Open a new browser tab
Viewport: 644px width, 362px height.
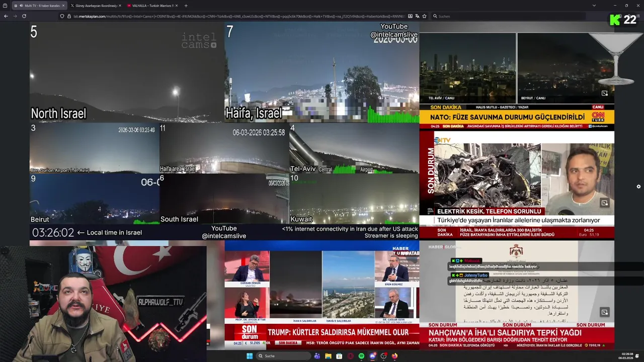(x=186, y=6)
